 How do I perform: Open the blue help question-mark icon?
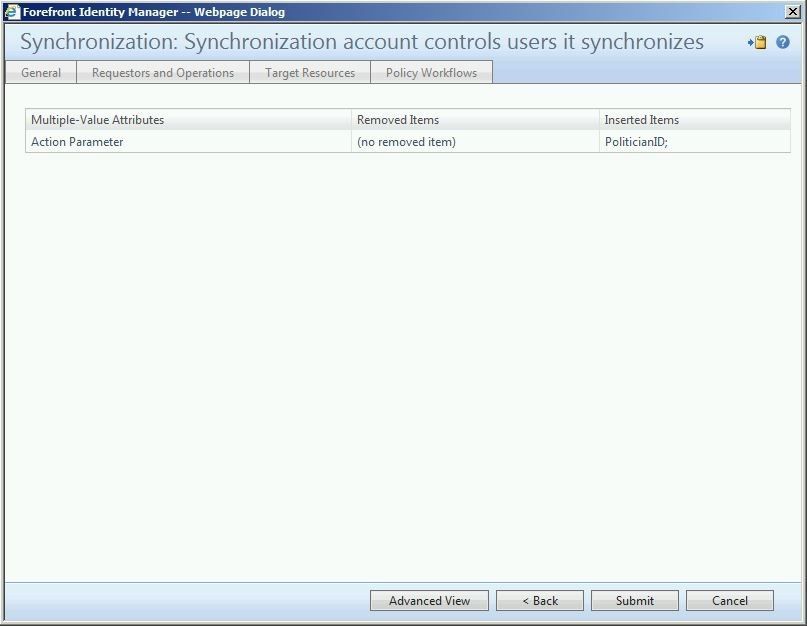click(783, 42)
